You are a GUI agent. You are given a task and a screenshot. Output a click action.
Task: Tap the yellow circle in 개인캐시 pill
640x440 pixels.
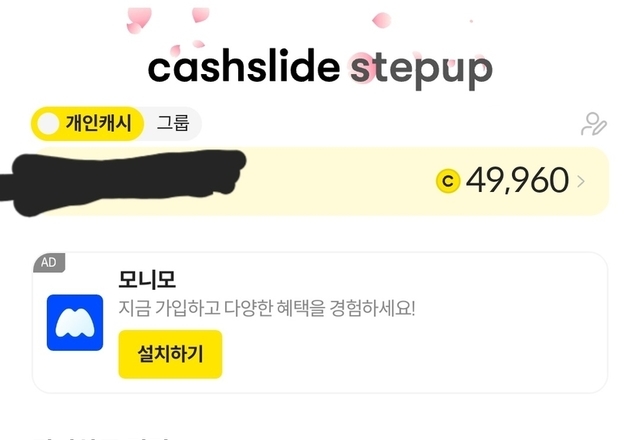[x=48, y=124]
